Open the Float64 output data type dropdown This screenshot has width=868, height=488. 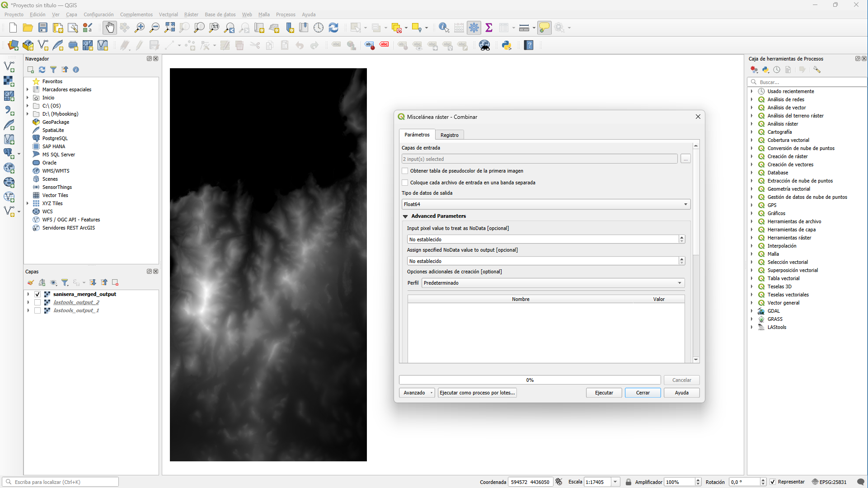546,204
